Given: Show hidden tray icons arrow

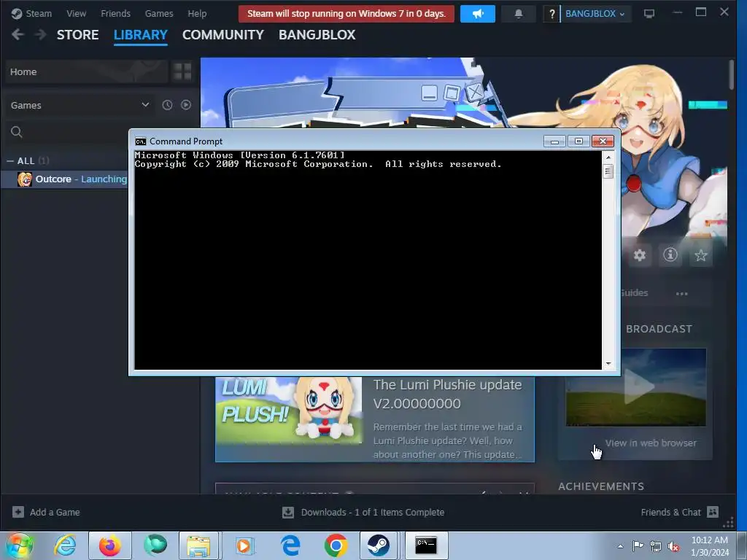Looking at the screenshot, I should point(620,546).
